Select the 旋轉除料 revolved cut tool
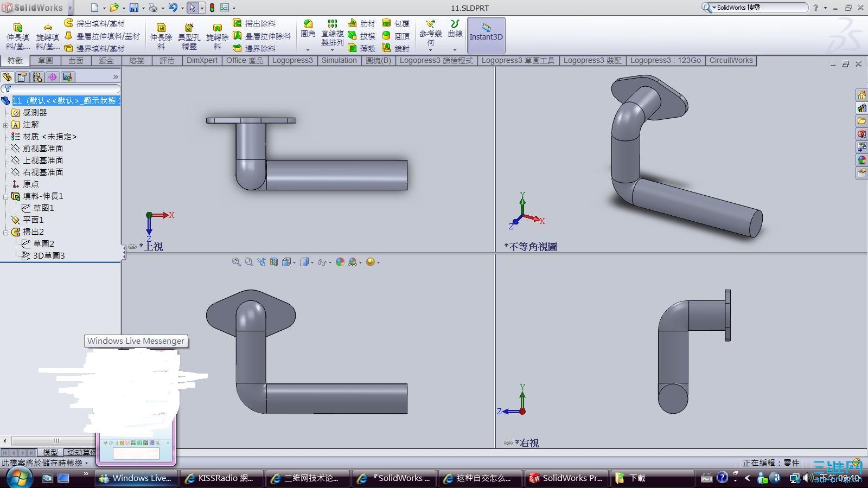 tap(217, 36)
